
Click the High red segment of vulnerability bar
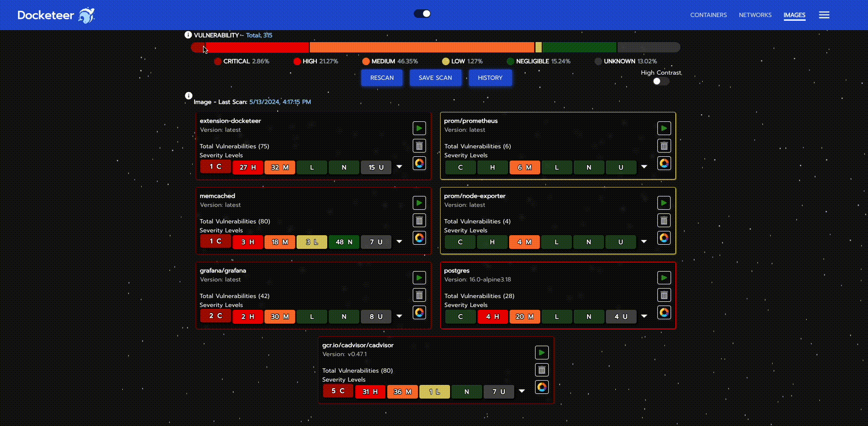(x=257, y=47)
